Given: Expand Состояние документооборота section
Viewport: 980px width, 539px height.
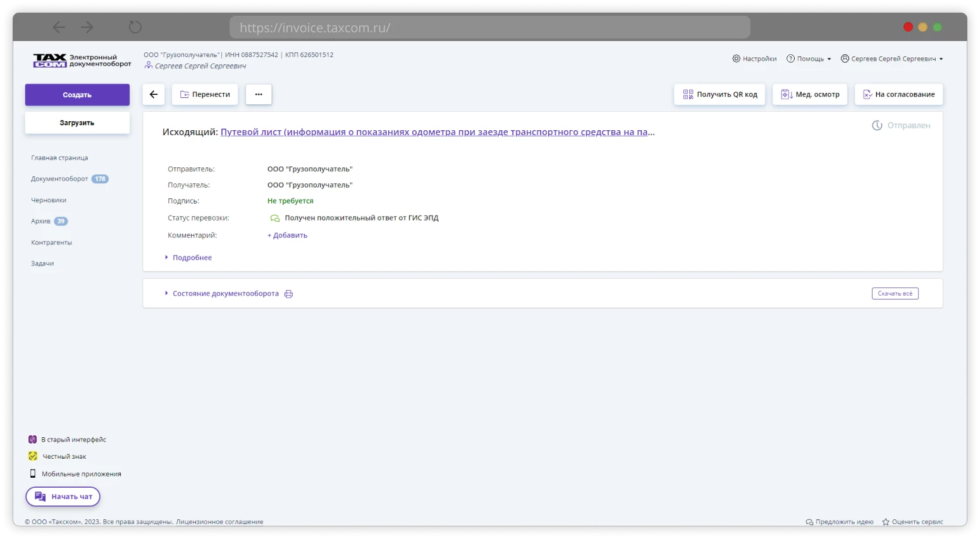Looking at the screenshot, I should (225, 294).
